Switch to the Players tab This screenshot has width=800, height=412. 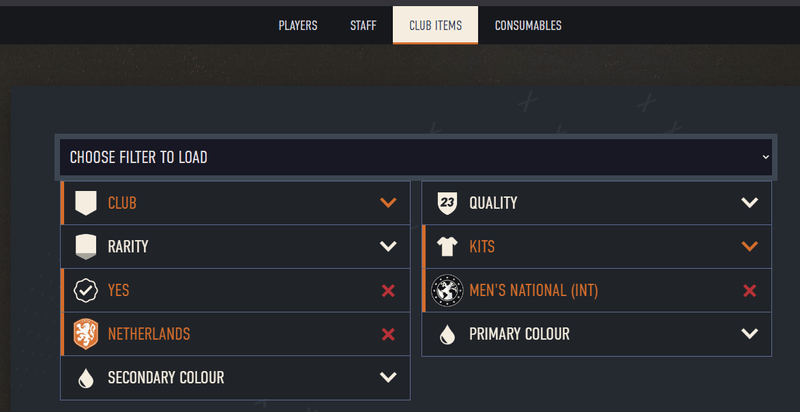tap(298, 25)
